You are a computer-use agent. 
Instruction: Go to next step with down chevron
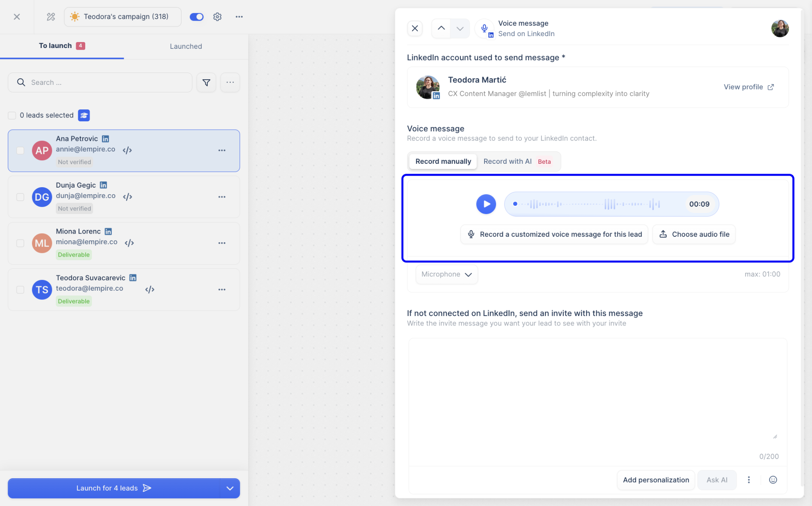click(x=460, y=28)
